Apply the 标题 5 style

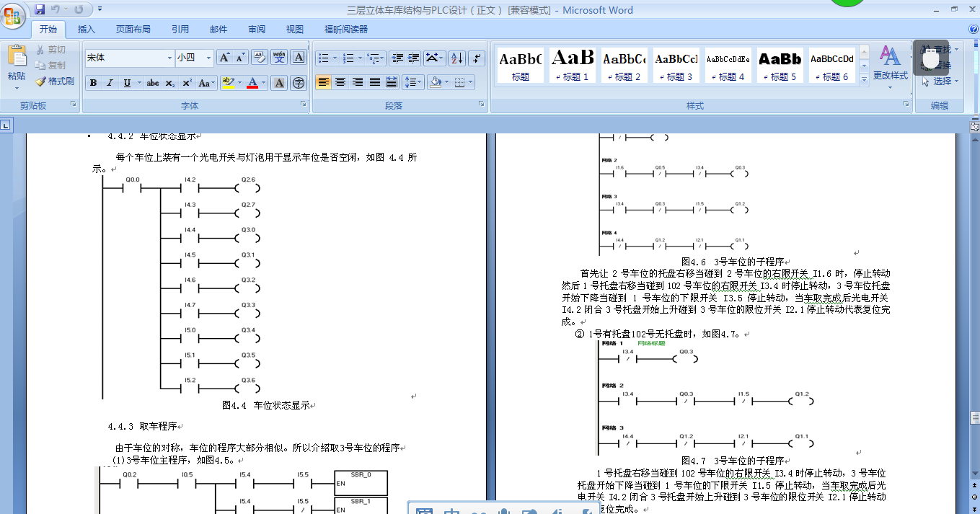click(780, 66)
